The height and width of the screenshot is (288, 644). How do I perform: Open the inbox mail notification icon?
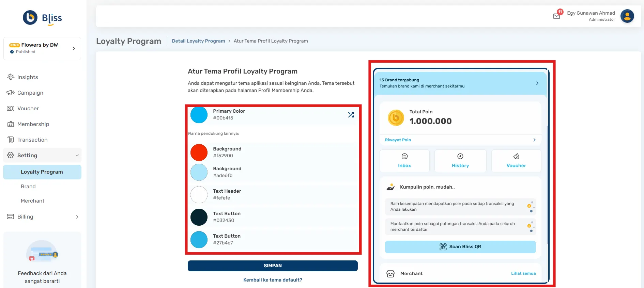[557, 16]
